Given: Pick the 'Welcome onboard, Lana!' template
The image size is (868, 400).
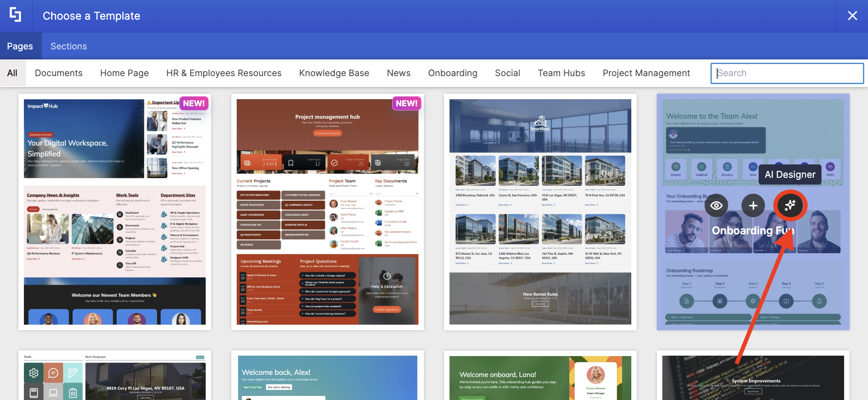Looking at the screenshot, I should pos(540,375).
